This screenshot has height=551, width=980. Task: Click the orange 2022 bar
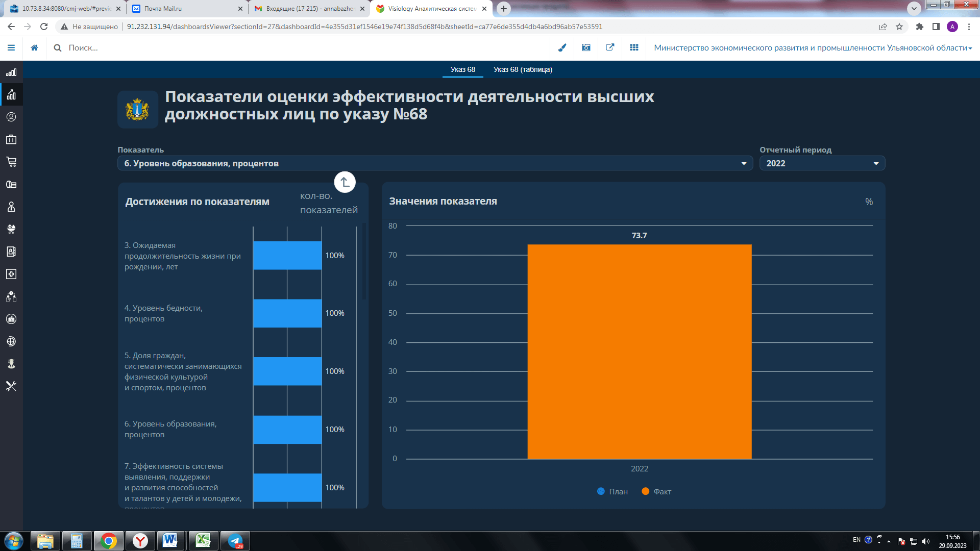(639, 352)
